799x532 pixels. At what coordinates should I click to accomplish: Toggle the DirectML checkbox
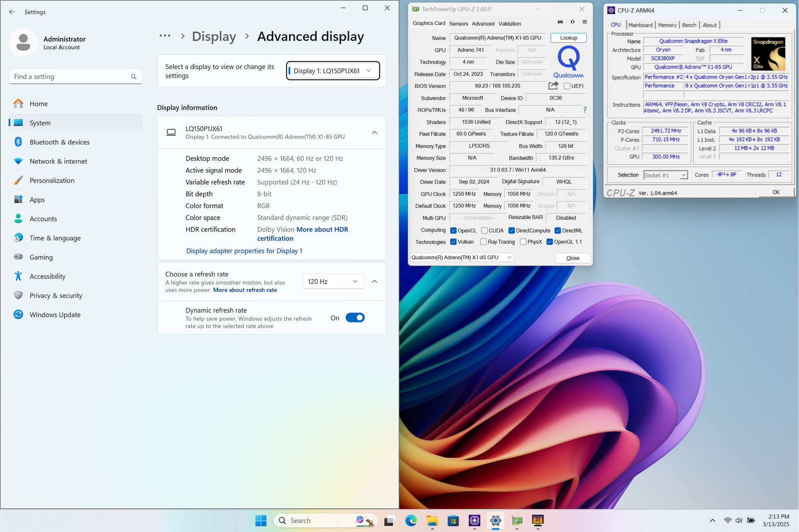[557, 231]
